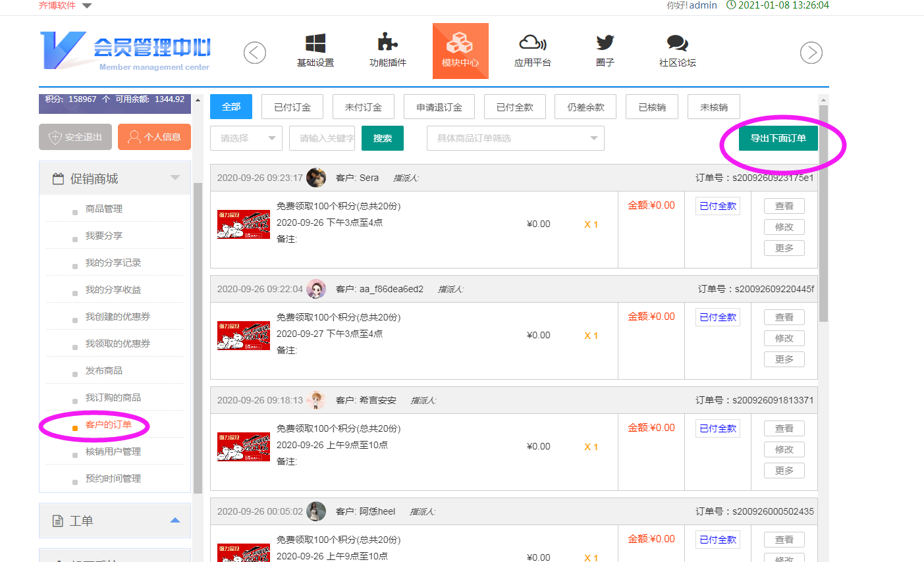Open the 基础设置 Windows icon
924x562 pixels.
(315, 44)
